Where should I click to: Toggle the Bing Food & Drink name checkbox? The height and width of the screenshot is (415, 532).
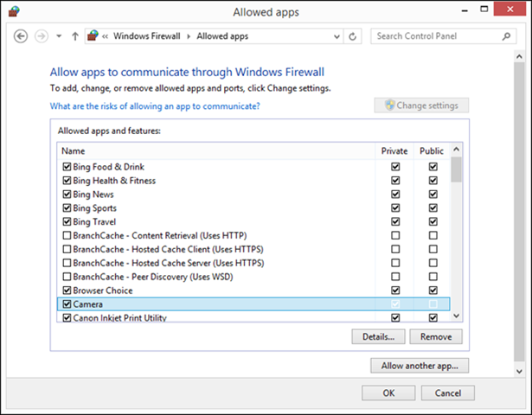pyautogui.click(x=67, y=167)
